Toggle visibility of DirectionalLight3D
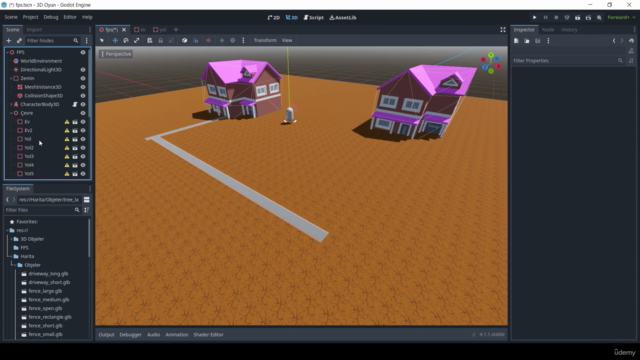640x360 pixels. (x=83, y=70)
